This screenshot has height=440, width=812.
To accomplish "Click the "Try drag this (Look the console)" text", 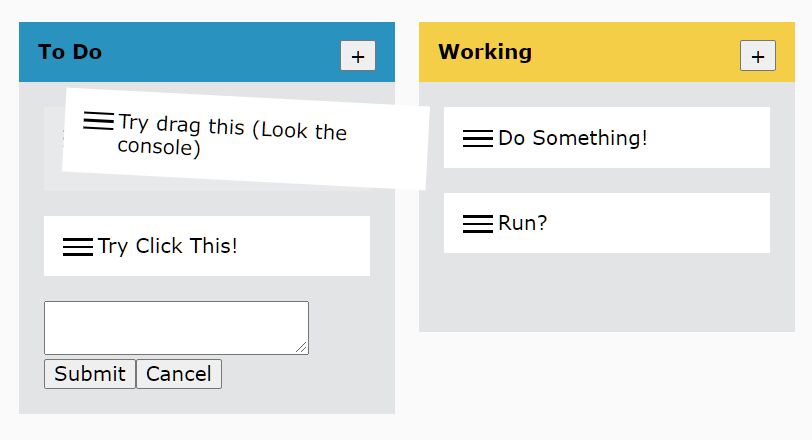I will 232,136.
